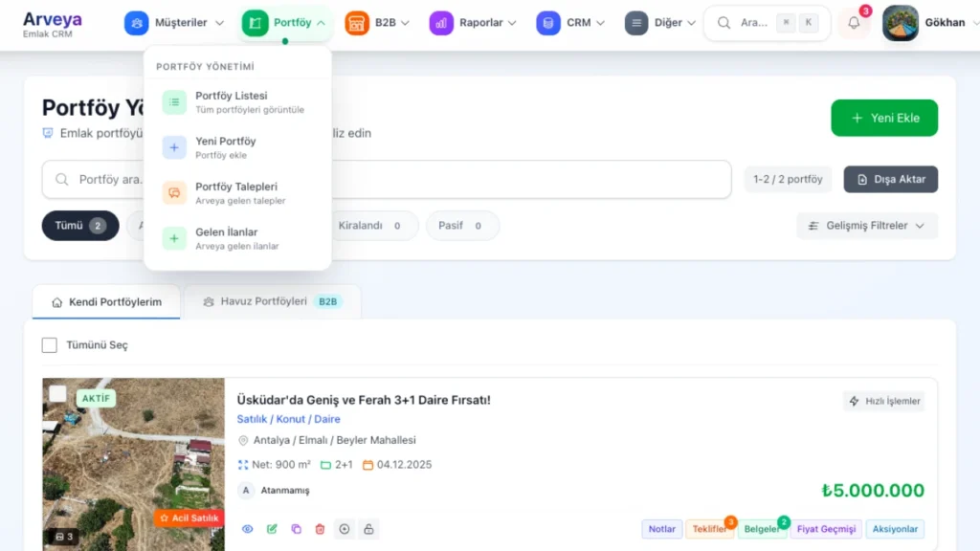Screen dimensions: 980x551
Task: Click the Dışa Aktar export button
Action: 890,179
